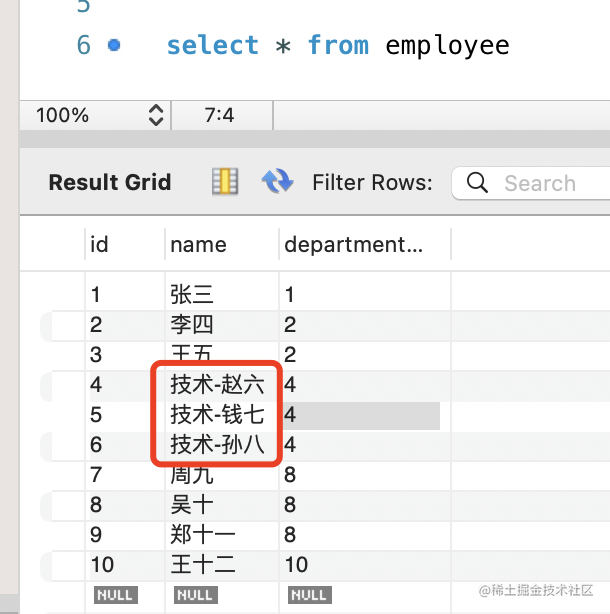The image size is (610, 614).
Task: Select the NULL cell under department column
Action: coord(308,594)
